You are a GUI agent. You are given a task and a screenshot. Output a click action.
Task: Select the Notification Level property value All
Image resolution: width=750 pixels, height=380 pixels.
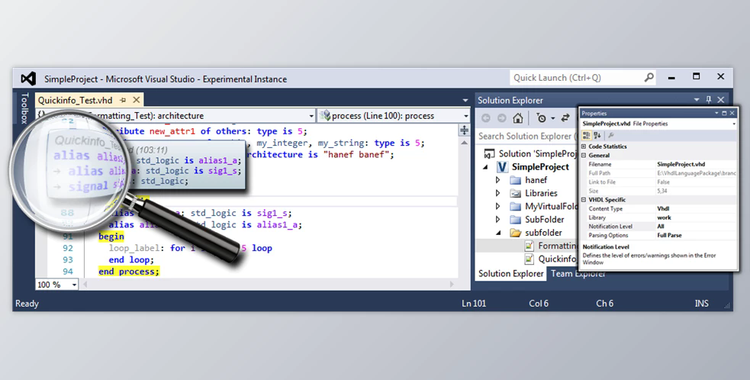coord(661,226)
